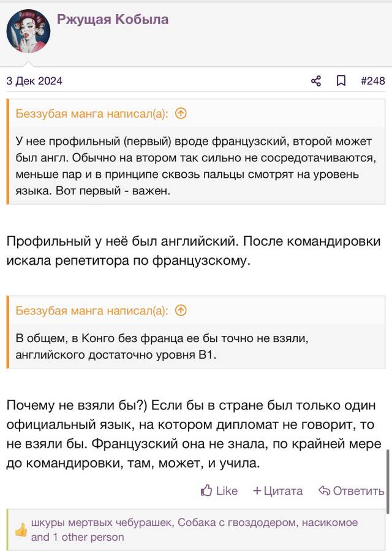Click the reply arrow icon beside Ответить
The image size is (392, 556).
click(x=324, y=491)
